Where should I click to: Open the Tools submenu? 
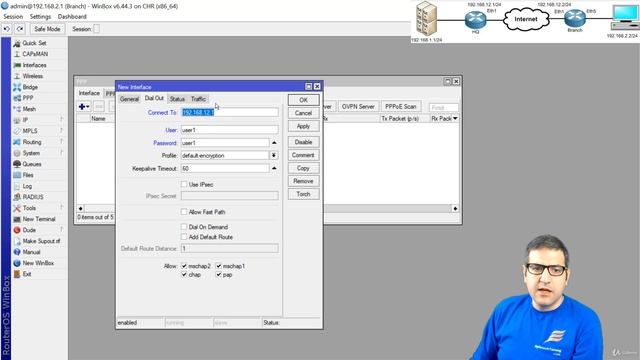tap(29, 208)
